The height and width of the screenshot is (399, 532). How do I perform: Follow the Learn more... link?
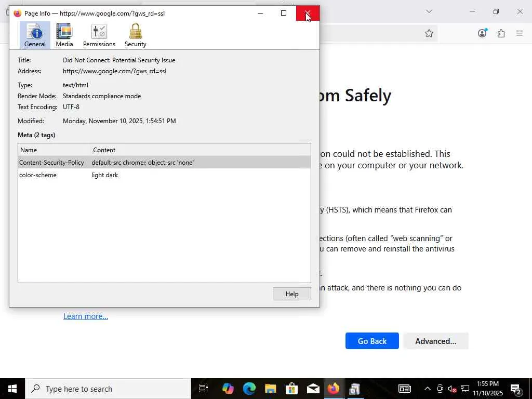click(86, 316)
